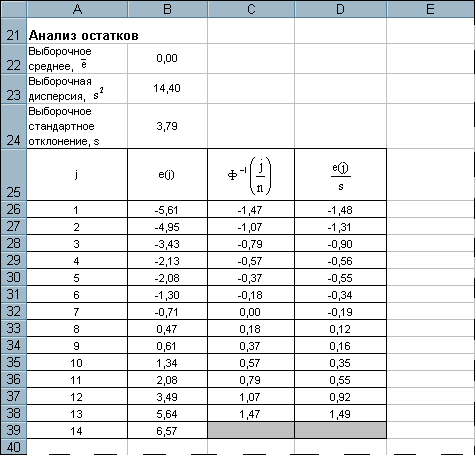Select sample mean value 0,00 cell
Viewport: 475px width, 455px height.
[167, 59]
